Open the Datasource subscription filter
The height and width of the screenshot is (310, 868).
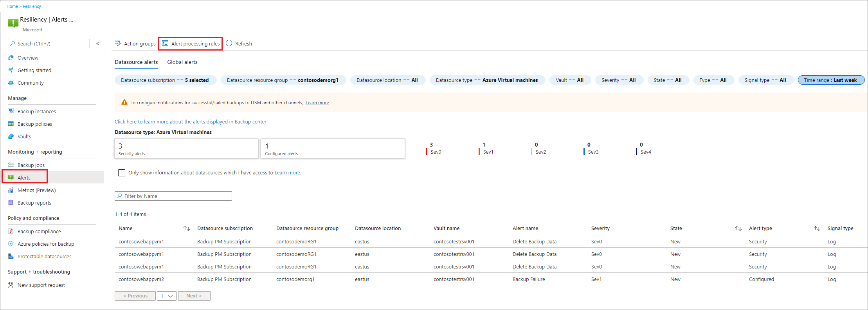pyautogui.click(x=165, y=80)
